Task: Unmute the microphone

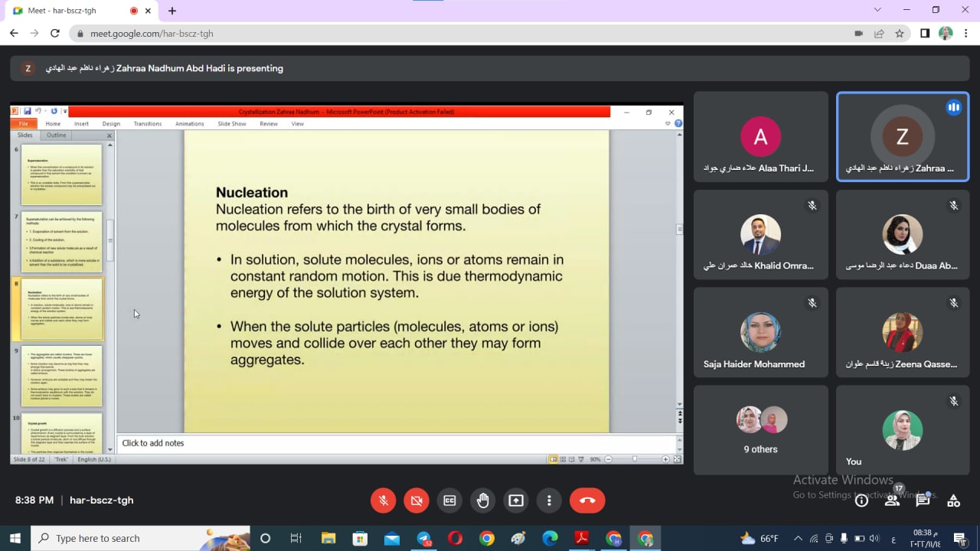Action: [384, 500]
